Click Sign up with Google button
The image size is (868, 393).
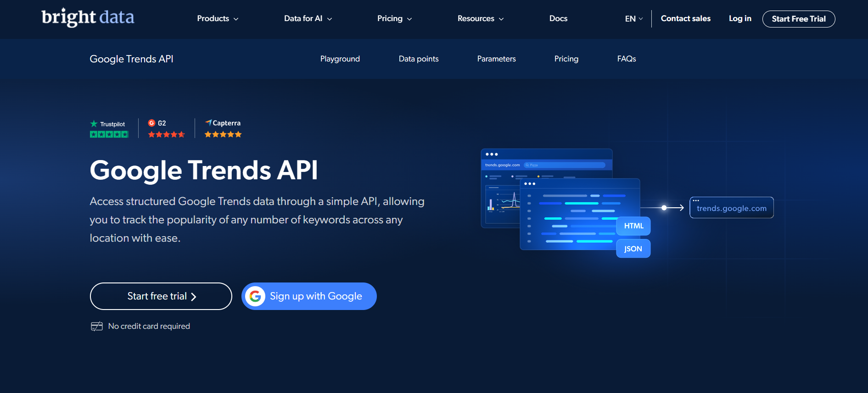pos(309,296)
